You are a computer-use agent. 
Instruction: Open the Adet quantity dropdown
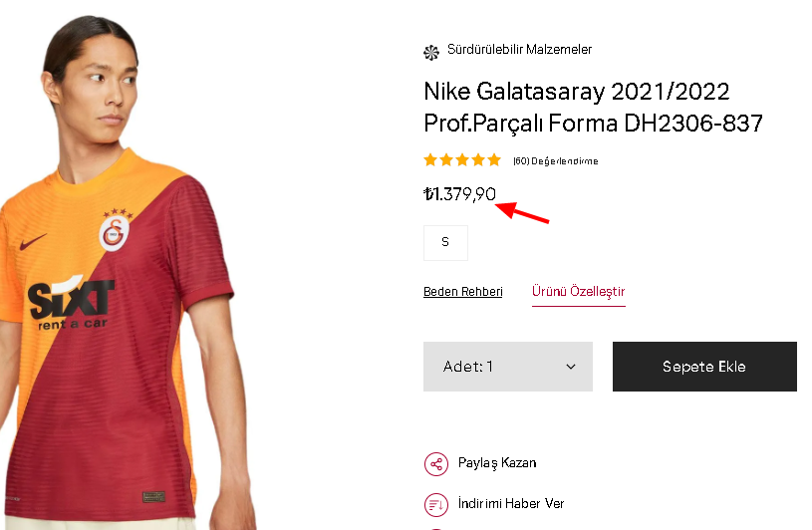[507, 367]
